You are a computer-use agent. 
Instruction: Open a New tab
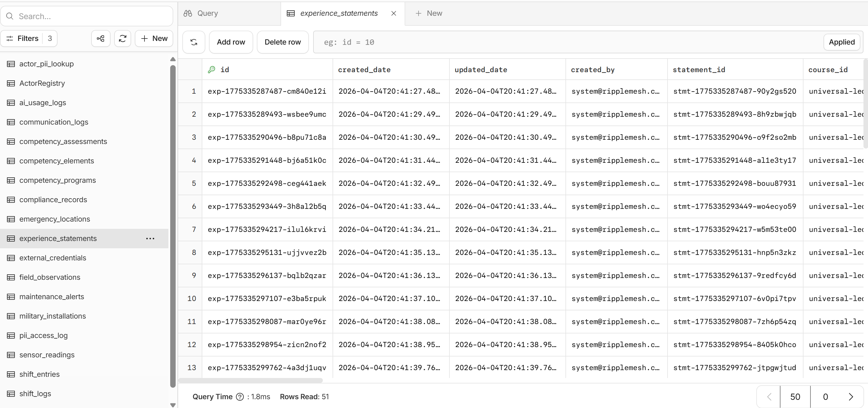[429, 13]
